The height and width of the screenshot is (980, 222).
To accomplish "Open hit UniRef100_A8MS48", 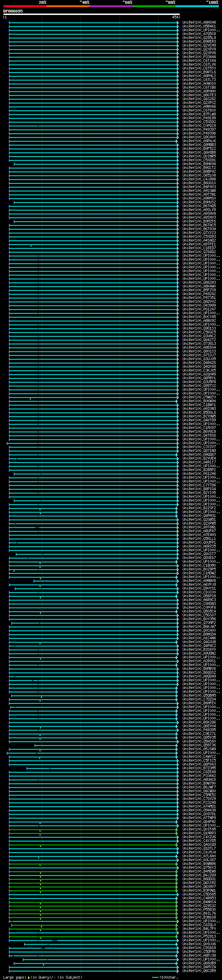I will 199,23.
